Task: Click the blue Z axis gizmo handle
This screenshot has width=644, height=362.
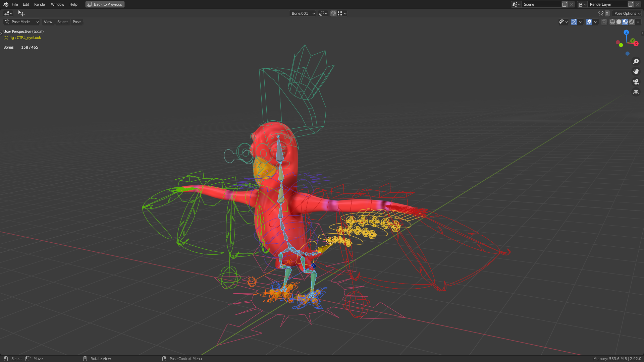Action: [626, 32]
